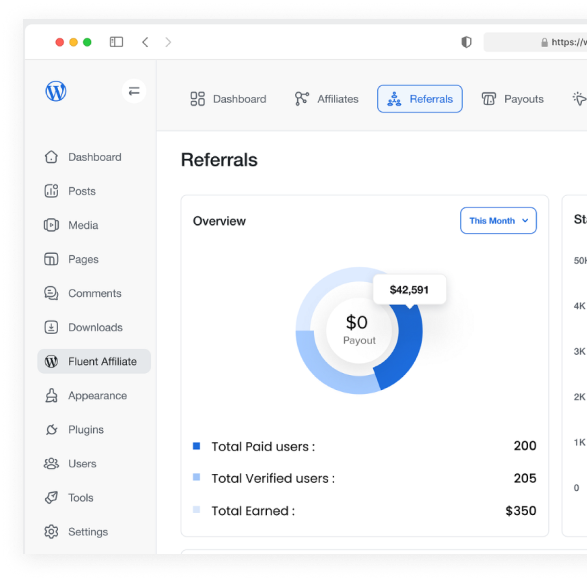Viewport: 587px width, 581px height.
Task: Switch to the Affiliates tab
Action: coord(326,99)
